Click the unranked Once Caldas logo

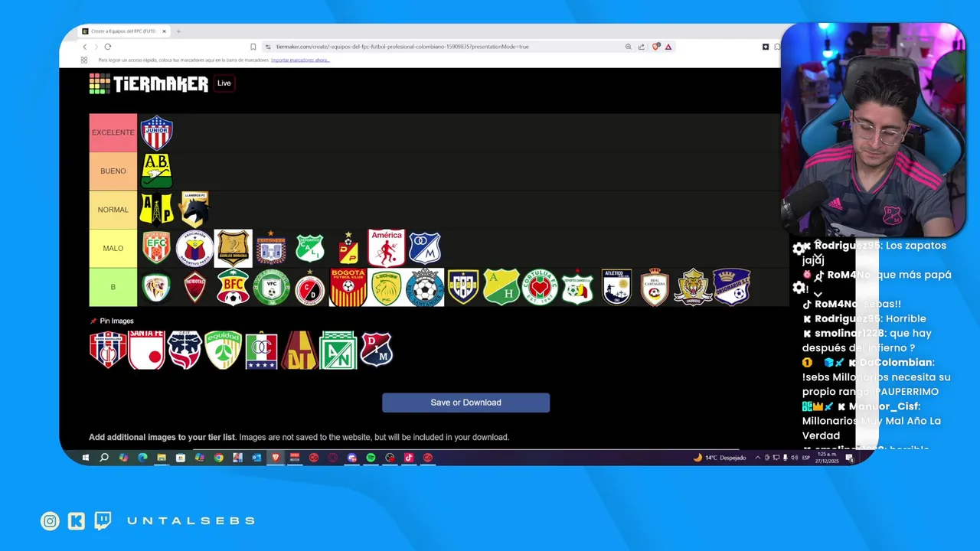pos(261,350)
